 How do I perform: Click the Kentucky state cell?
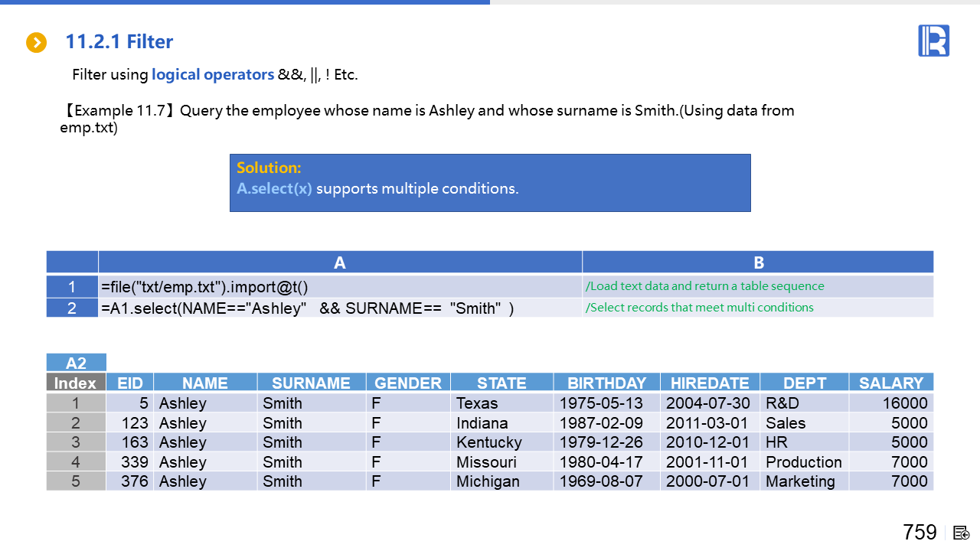pyautogui.click(x=489, y=442)
